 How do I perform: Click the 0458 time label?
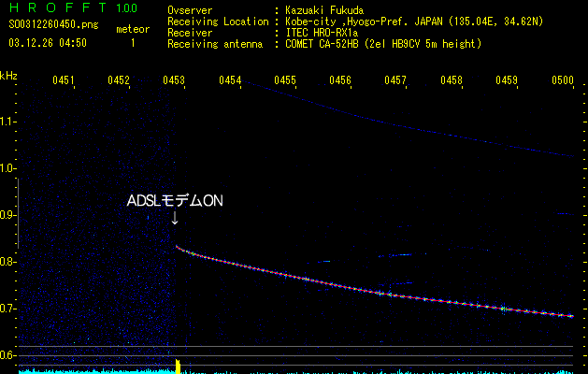(452, 81)
